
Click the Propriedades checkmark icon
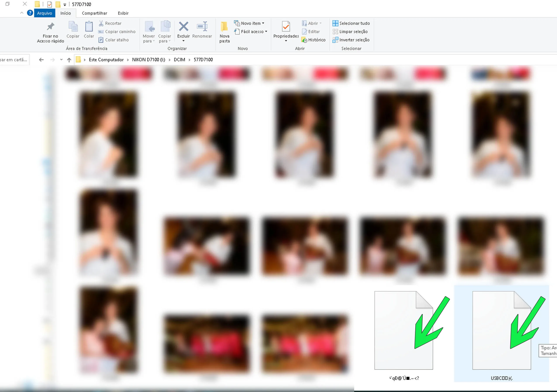point(286,26)
